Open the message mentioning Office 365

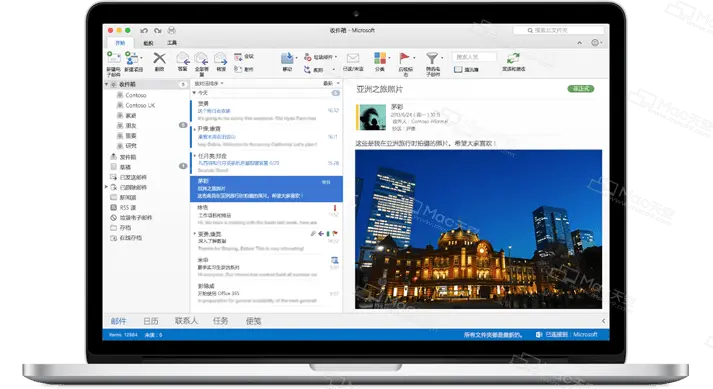point(266,293)
